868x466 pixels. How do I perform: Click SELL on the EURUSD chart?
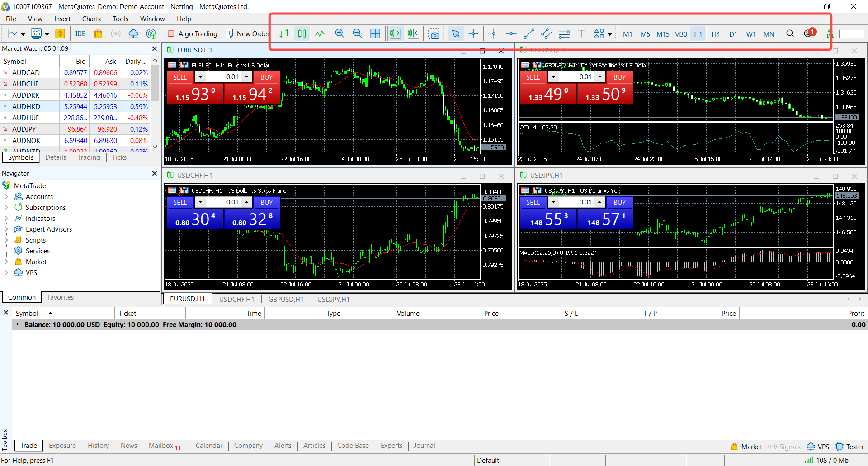pyautogui.click(x=180, y=77)
